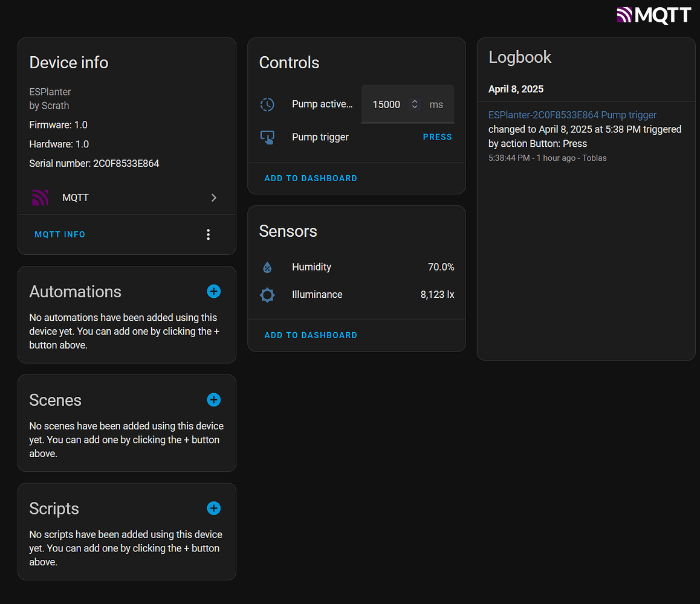Open the three-dot overflow menu in Device info
700x604 pixels.
(x=208, y=234)
